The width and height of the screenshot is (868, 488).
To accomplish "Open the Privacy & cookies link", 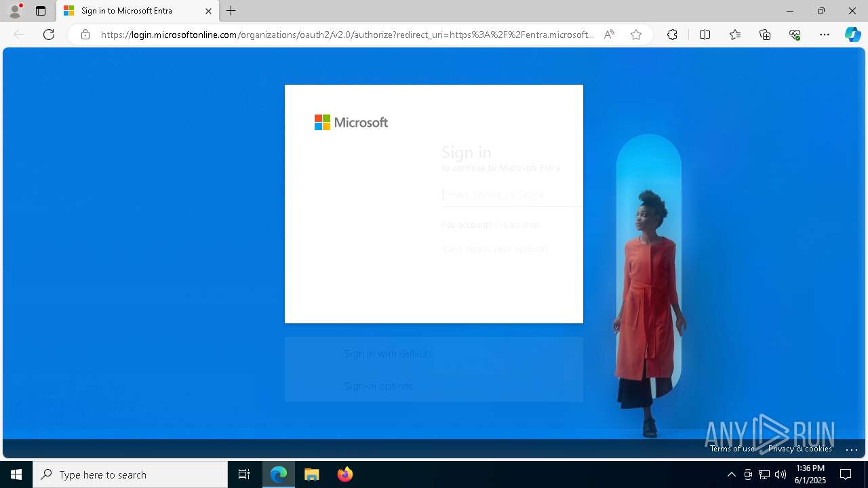I will (800, 449).
